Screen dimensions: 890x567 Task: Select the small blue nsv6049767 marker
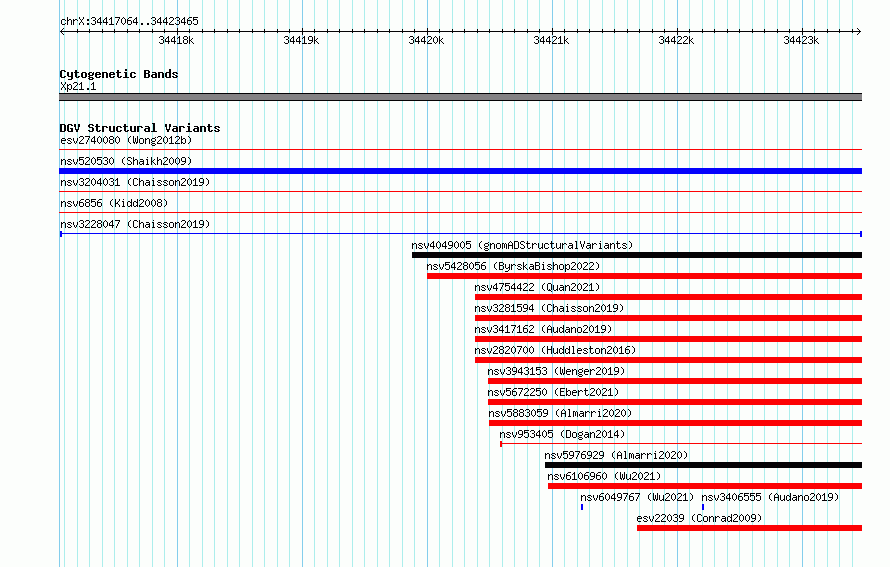coord(582,507)
